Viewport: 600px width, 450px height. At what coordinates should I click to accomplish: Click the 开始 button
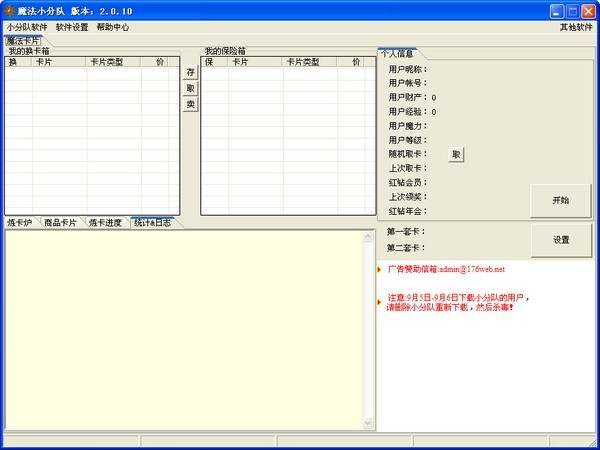click(561, 201)
